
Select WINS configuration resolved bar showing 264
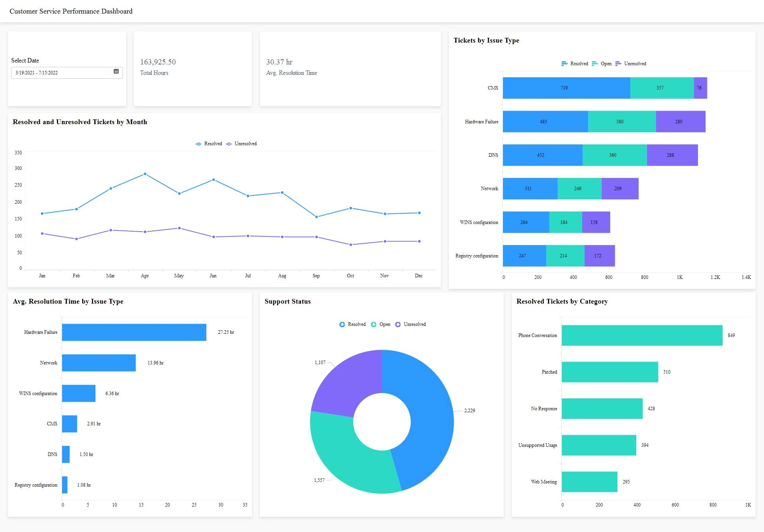click(x=526, y=222)
